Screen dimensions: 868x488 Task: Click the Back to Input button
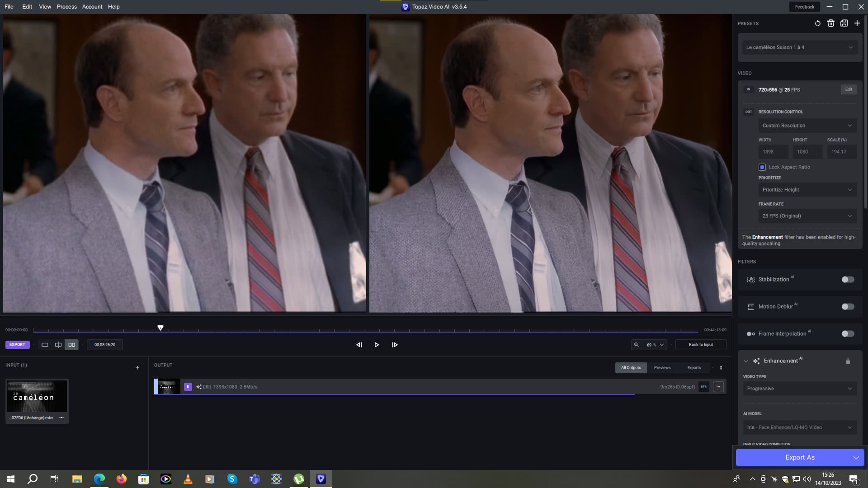tap(700, 345)
